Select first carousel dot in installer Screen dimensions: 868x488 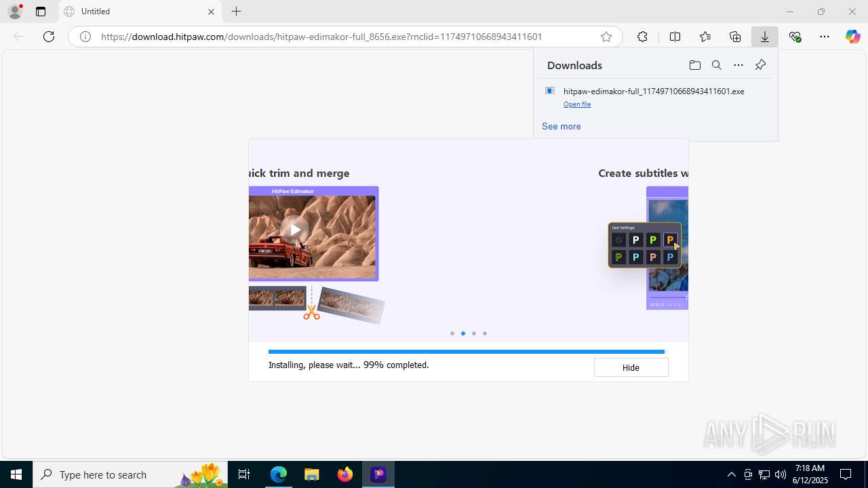(452, 333)
